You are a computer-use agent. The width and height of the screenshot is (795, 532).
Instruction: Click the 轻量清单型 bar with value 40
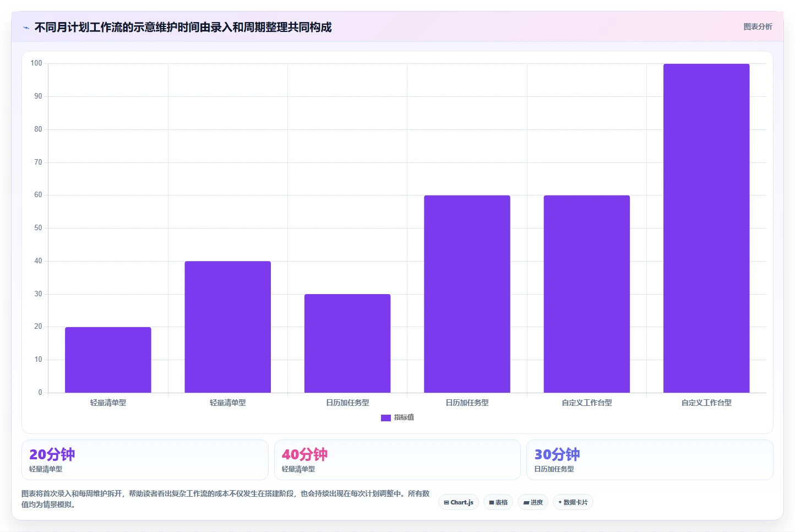click(x=228, y=327)
